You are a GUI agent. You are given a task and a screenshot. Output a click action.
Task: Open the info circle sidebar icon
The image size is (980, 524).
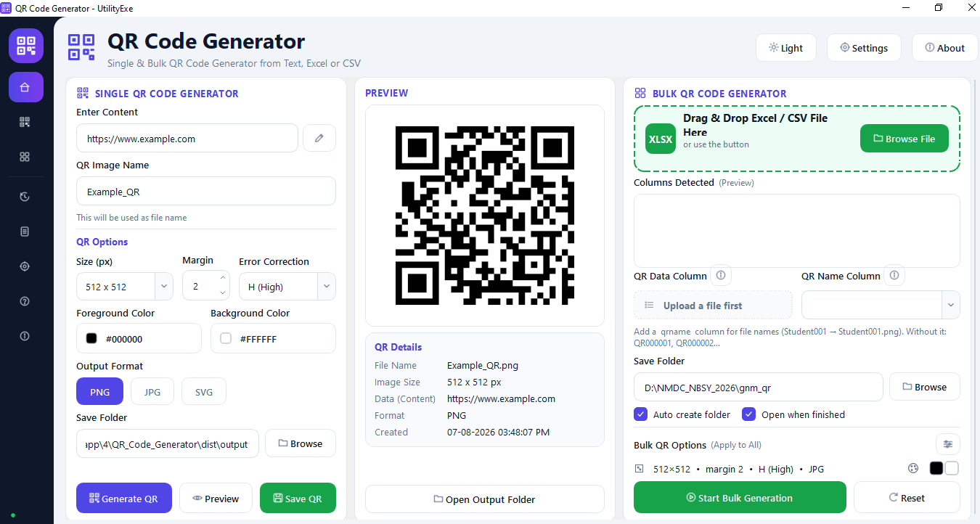tap(25, 336)
